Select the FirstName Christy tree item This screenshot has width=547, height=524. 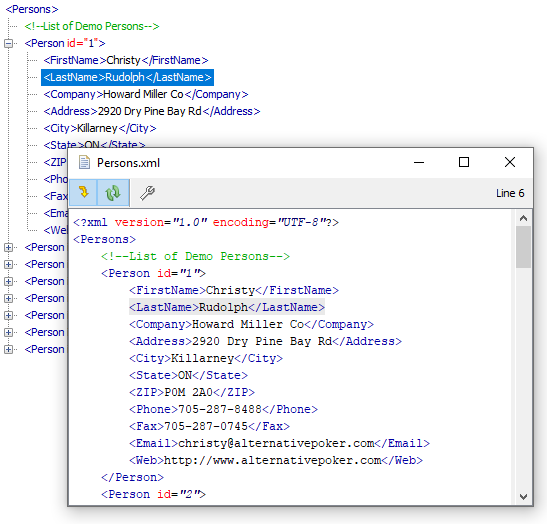coord(126,60)
